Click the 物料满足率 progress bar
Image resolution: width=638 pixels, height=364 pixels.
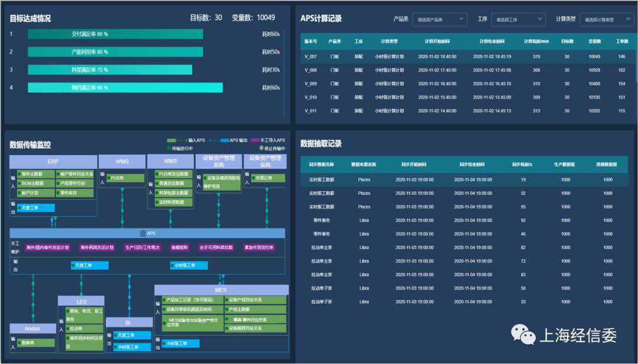125,88
